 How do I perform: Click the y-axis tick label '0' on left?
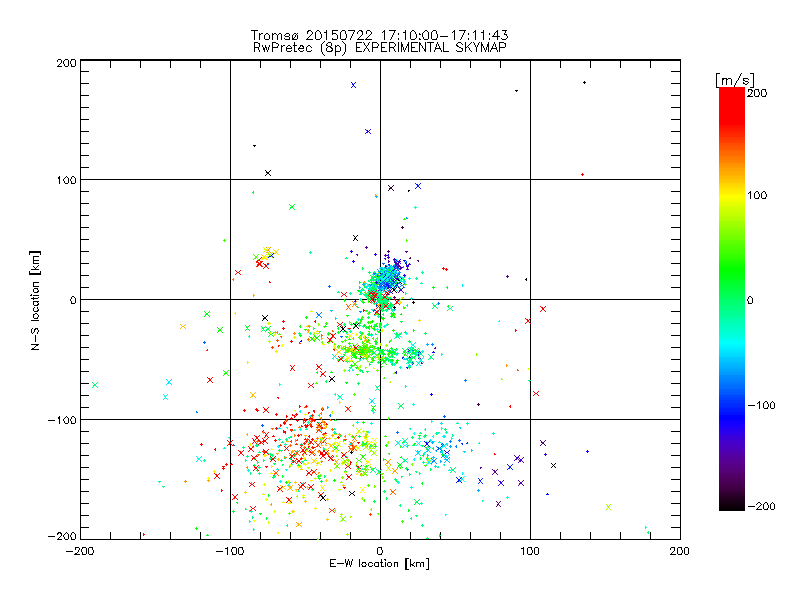tap(72, 300)
